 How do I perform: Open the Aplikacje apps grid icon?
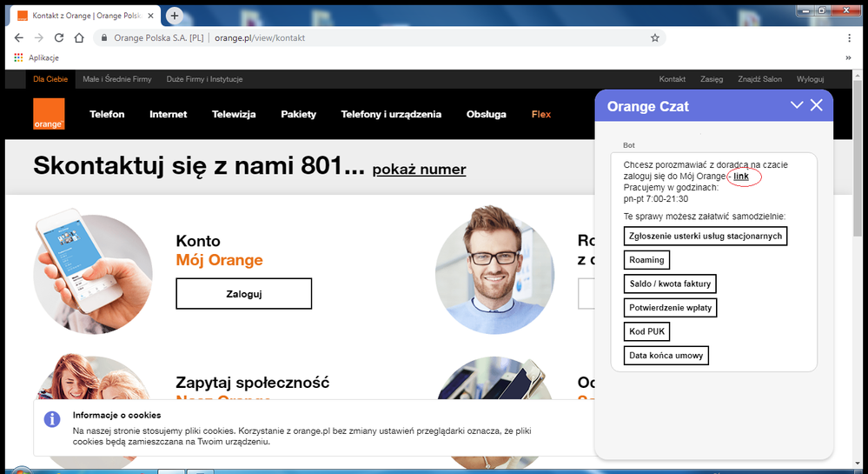(18, 57)
